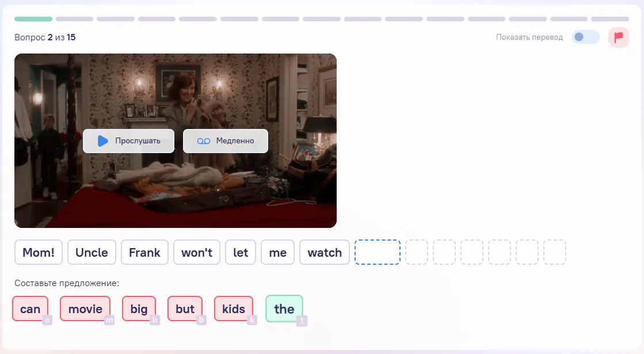644x354 pixels.
Task: Remove the placed word "Frank"
Action: pyautogui.click(x=144, y=252)
